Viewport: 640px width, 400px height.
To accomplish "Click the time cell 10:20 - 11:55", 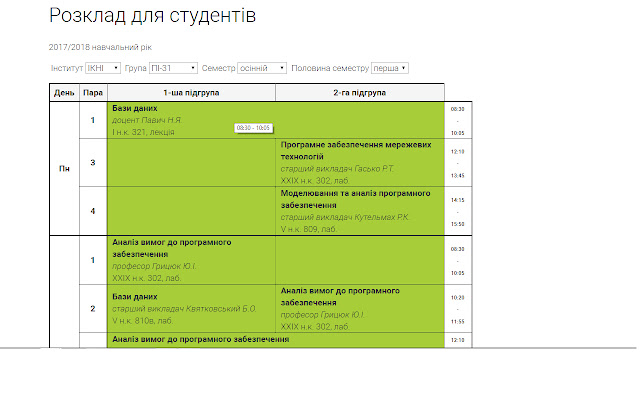I will coord(458,309).
